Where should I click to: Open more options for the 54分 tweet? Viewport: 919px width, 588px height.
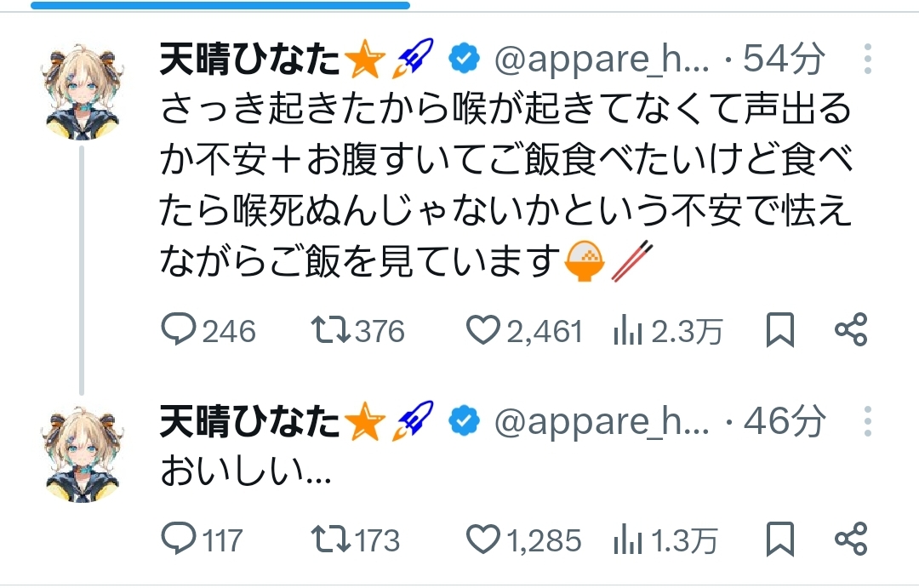point(867,60)
